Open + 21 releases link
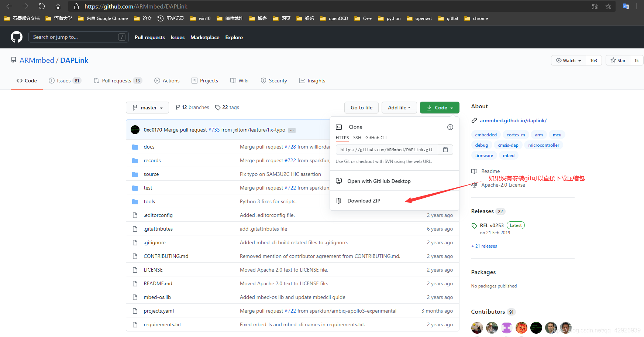Viewport: 644px width, 337px height. 484,246
